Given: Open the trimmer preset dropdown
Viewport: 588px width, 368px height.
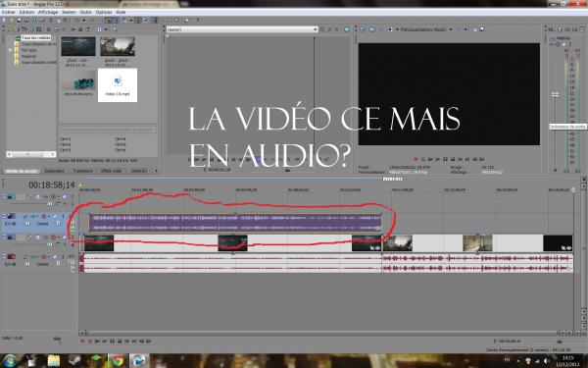Looking at the screenshot, I should tap(242, 29).
